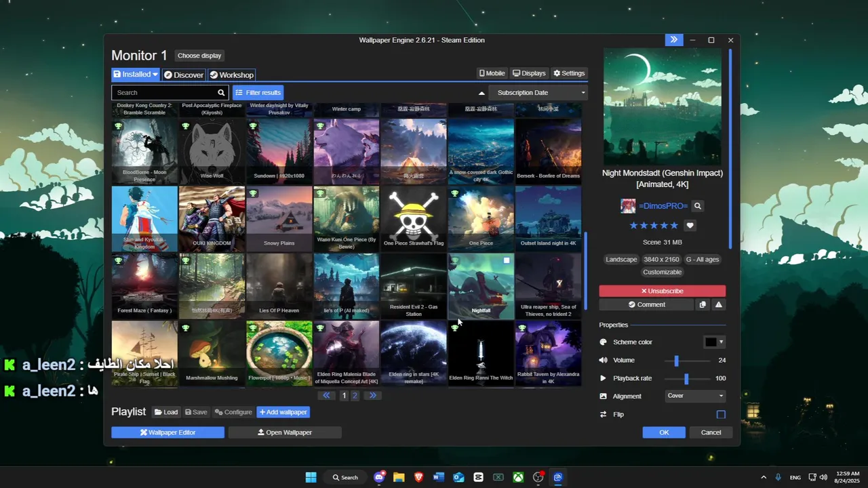Screen dimensions: 868x488
Task: Open the Subscription Date sort dropdown
Action: 538,93
